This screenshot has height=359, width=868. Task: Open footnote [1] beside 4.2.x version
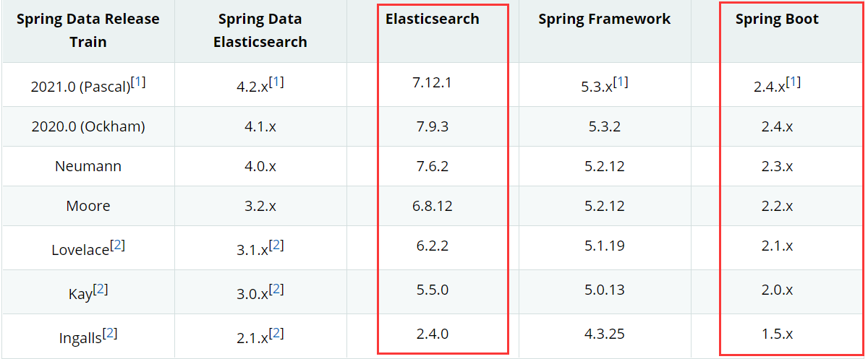(x=276, y=82)
